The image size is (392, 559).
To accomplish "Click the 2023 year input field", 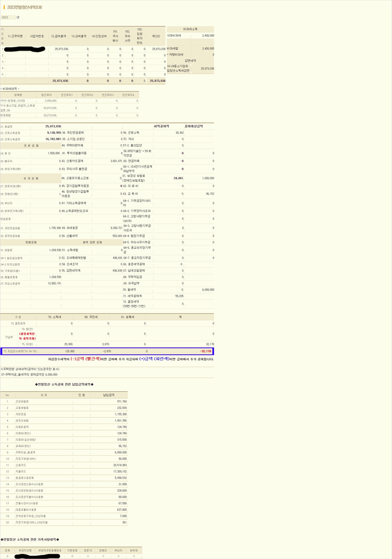I will (x=8, y=17).
